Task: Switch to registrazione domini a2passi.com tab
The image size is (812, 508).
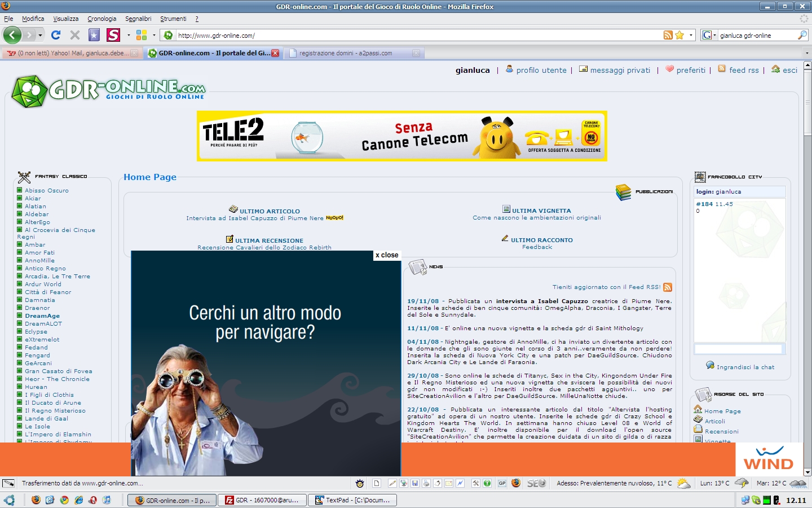Action: tap(355, 53)
